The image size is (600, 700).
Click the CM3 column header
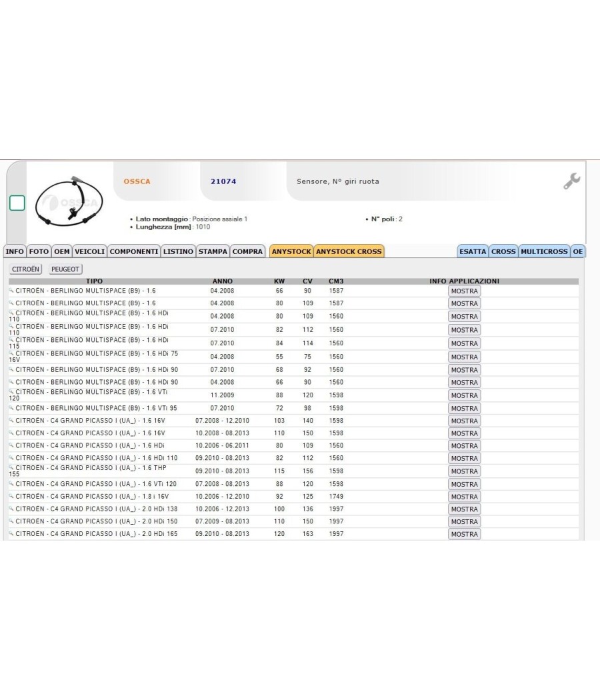click(x=336, y=281)
